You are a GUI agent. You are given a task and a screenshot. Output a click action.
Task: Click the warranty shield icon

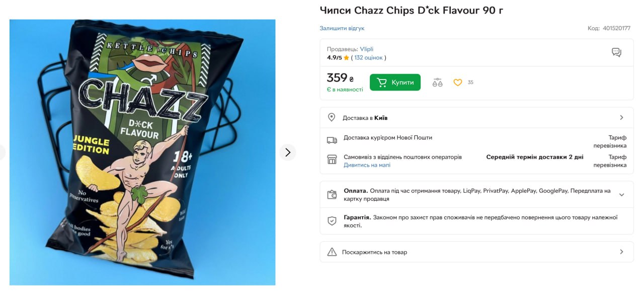point(332,221)
